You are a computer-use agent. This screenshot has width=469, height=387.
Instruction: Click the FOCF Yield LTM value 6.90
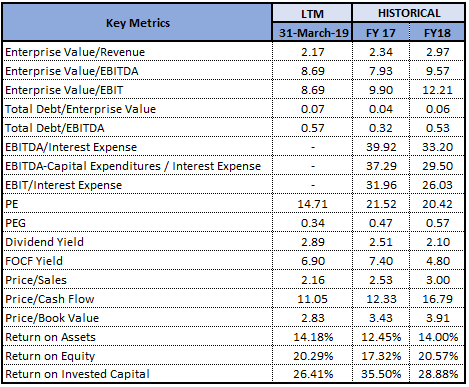313,261
